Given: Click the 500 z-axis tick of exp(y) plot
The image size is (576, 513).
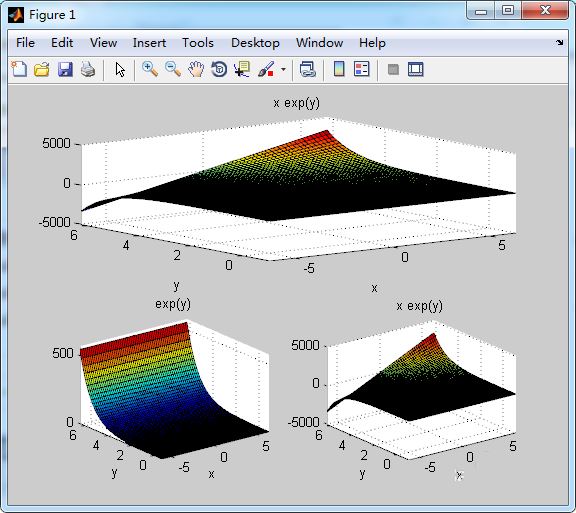Looking at the screenshot, I should click(62, 353).
